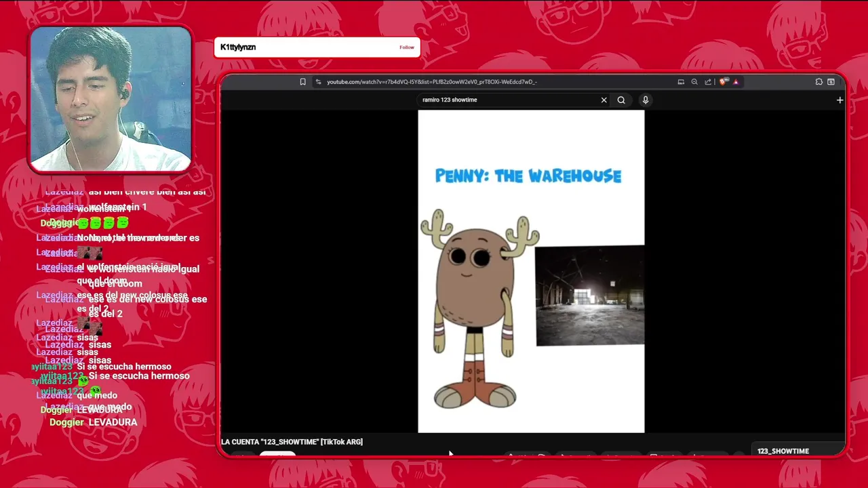Click the share icon in the address bar
Viewport: 868px width, 488px height.
pyautogui.click(x=708, y=82)
